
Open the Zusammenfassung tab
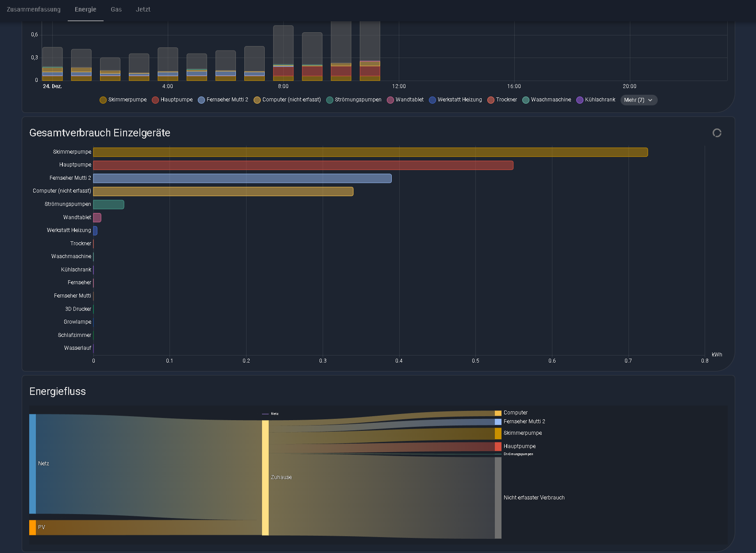pos(34,9)
